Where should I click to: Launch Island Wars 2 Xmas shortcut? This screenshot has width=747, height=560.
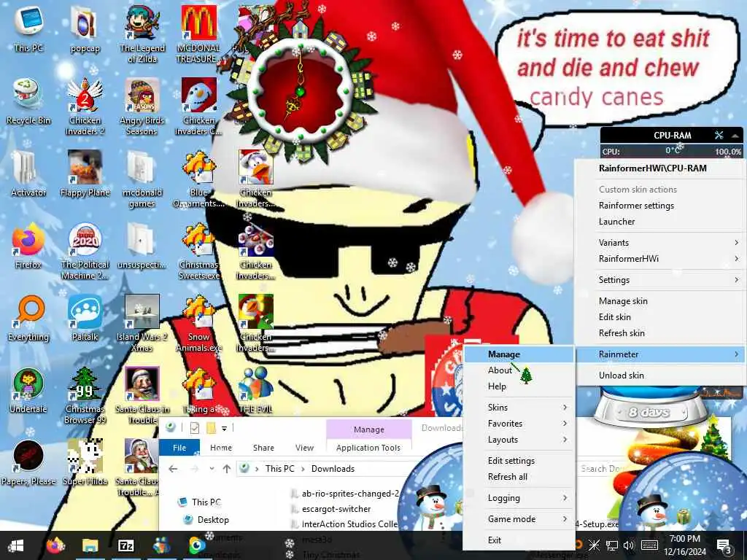coord(142,323)
